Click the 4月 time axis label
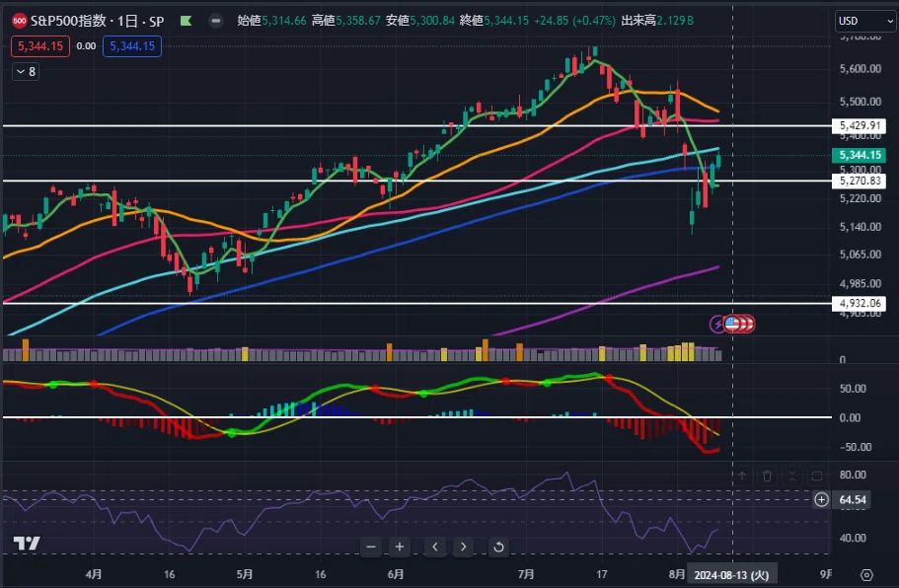The width and height of the screenshot is (899, 588). click(x=94, y=574)
